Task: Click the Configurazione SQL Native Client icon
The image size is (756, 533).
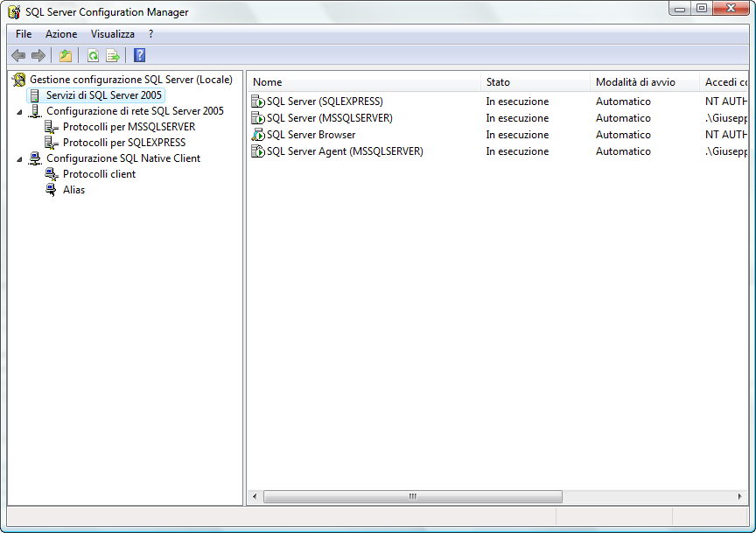Action: click(x=35, y=158)
